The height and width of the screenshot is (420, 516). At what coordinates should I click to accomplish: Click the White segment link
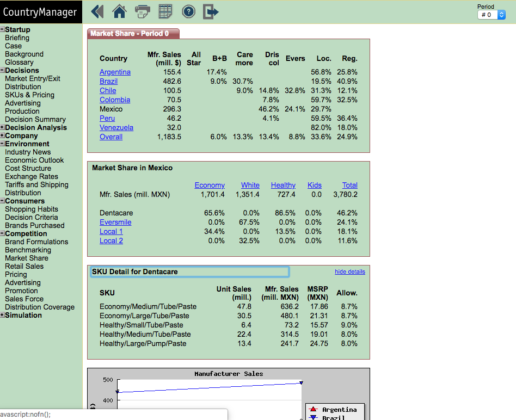(x=250, y=185)
